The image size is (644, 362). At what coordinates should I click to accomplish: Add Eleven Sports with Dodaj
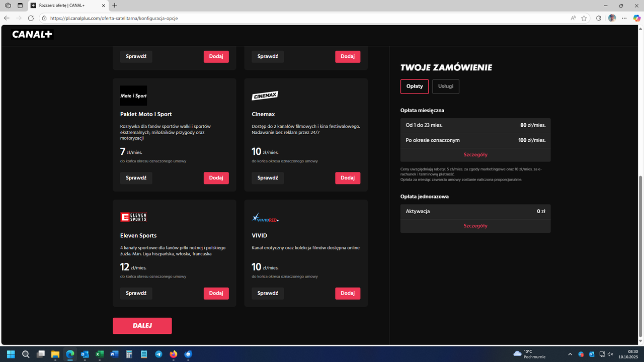(216, 293)
